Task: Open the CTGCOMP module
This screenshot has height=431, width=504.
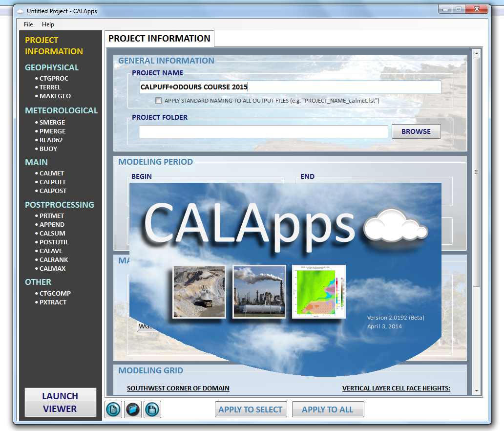Action: 55,294
